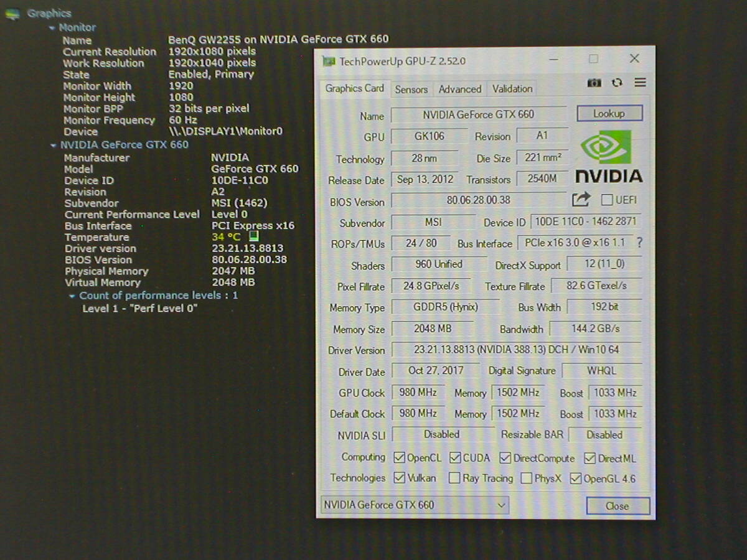Click the Temperature 34 °C value
The width and height of the screenshot is (747, 560).
[226, 237]
